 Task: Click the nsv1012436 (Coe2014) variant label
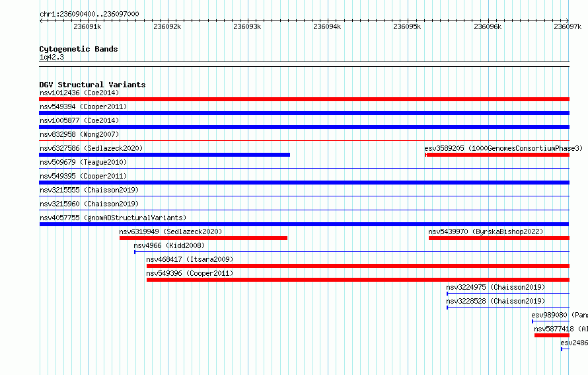point(79,93)
